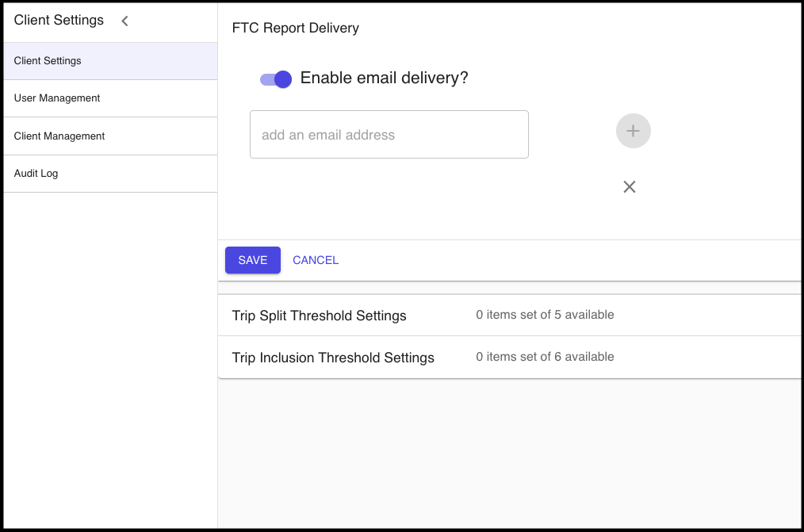Click empty gray area below settings panels
The image size is (804, 532).
(507, 452)
